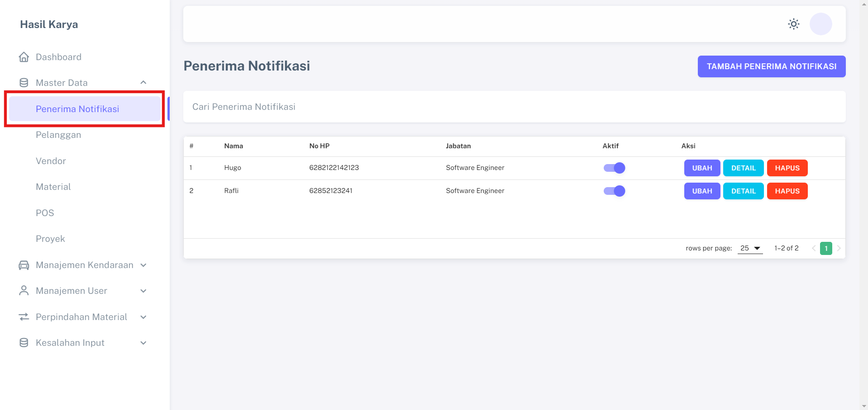868x410 pixels.
Task: Click HAPUS for the Hugo row
Action: pyautogui.click(x=787, y=168)
